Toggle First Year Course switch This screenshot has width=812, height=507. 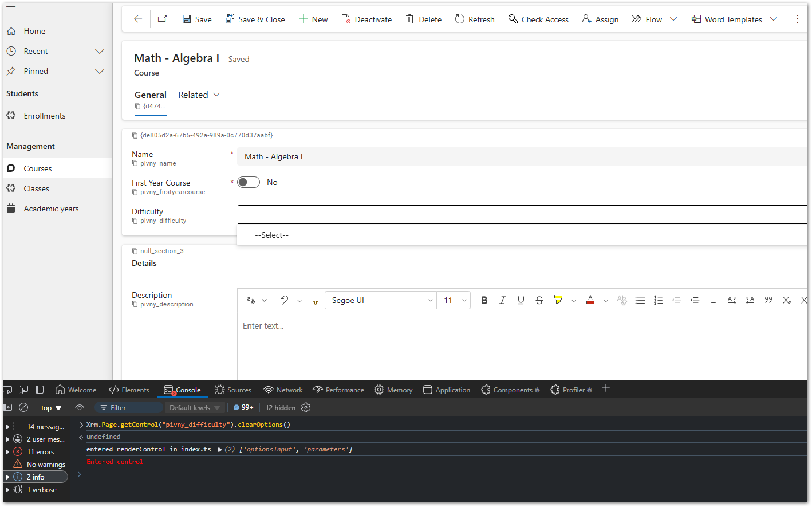coord(249,182)
